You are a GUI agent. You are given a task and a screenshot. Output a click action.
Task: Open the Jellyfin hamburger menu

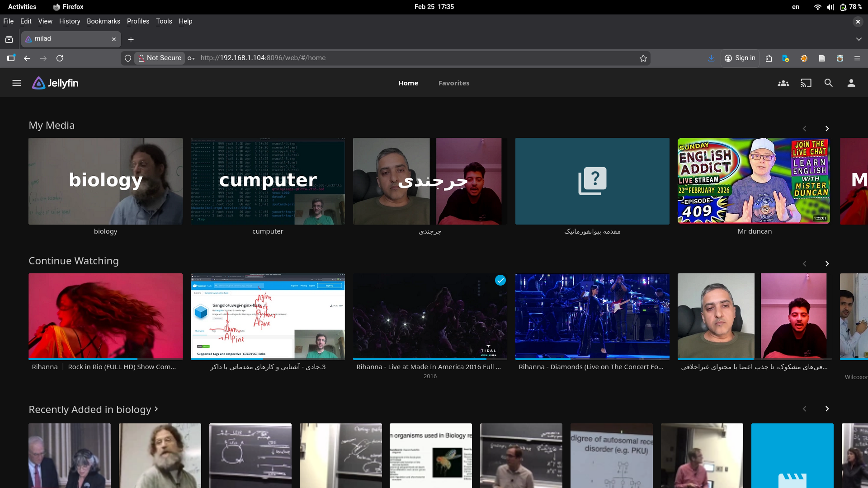(17, 83)
